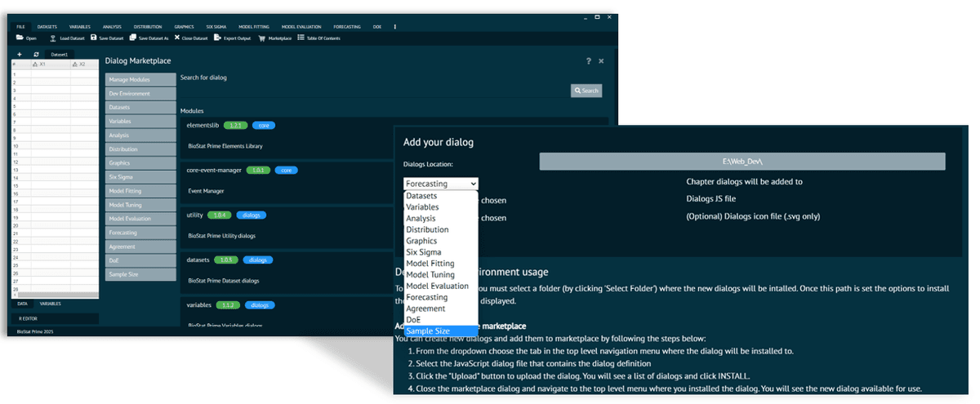Select Analysis in marketplace sidebar
This screenshot has width=980, height=404.
140,135
